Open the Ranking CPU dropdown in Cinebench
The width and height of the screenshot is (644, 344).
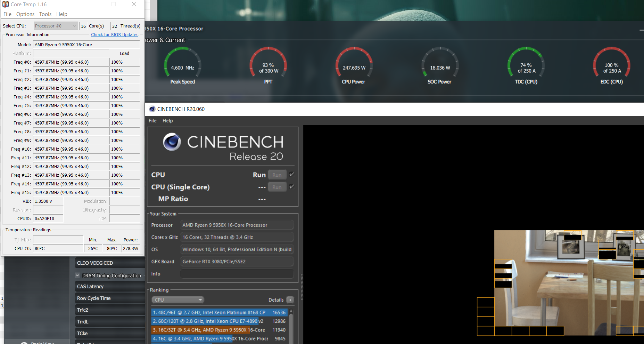point(177,300)
